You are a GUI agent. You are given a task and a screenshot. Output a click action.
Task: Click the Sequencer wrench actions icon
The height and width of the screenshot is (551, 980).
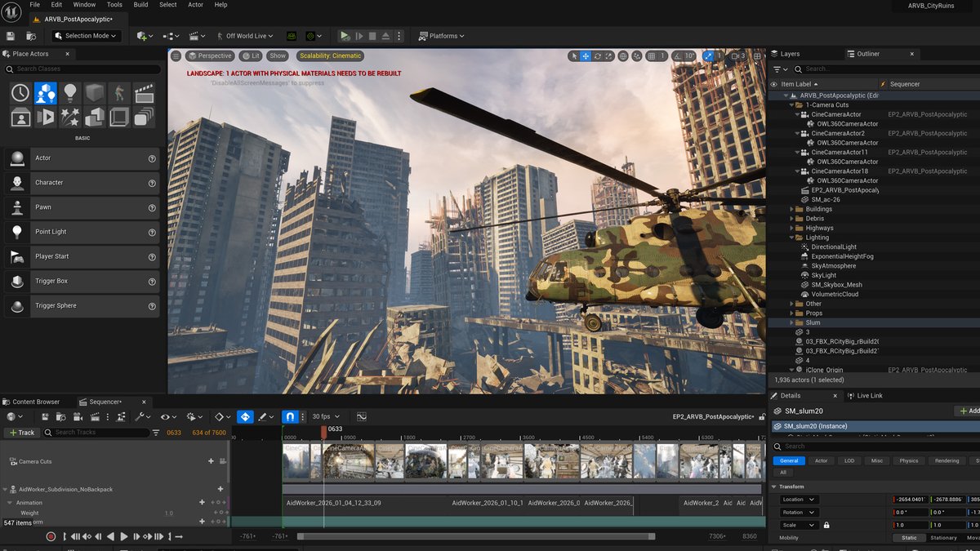(x=141, y=416)
